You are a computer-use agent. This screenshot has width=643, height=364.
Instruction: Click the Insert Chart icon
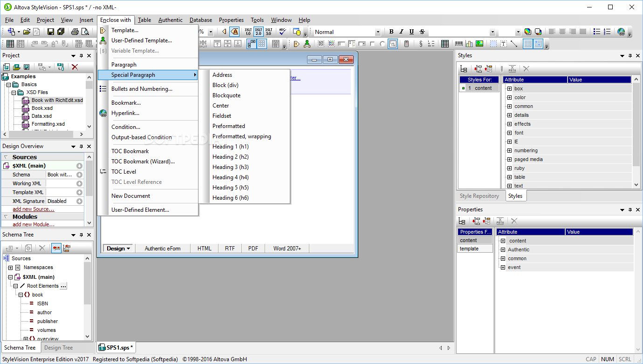(x=469, y=44)
